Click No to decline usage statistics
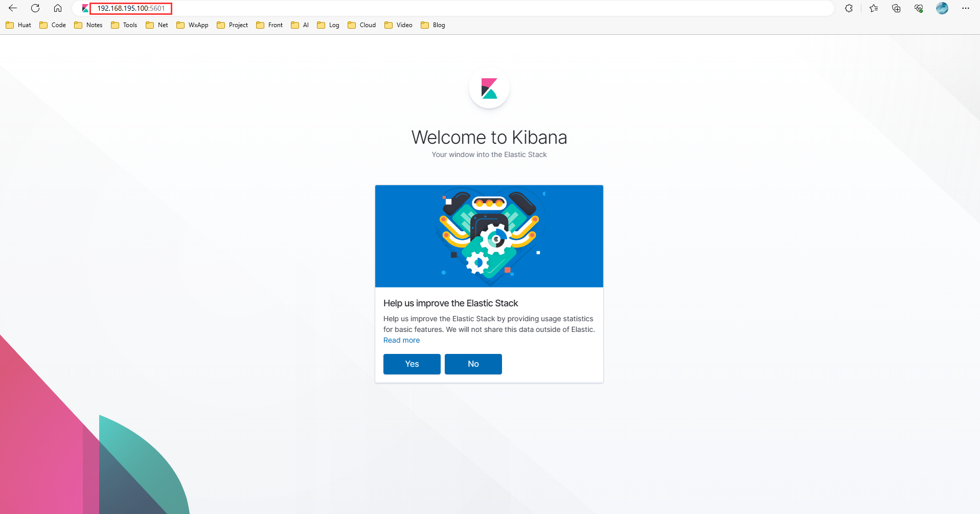Image resolution: width=980 pixels, height=514 pixels. 473,364
